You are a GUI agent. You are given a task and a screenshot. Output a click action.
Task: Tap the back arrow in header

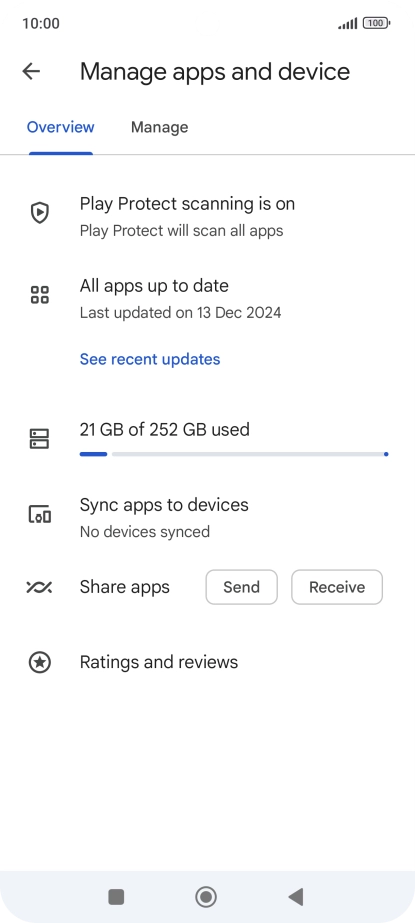tap(31, 71)
